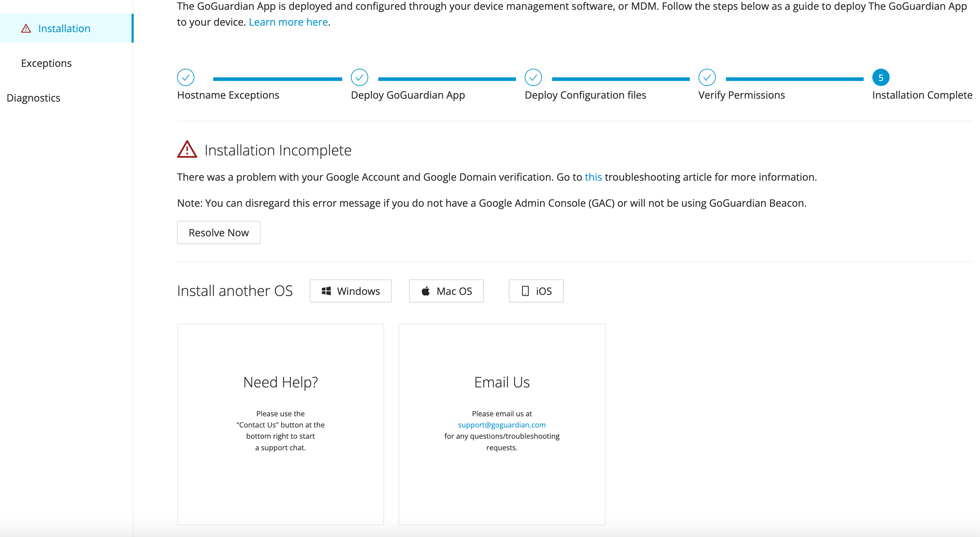Click the Installation Incomplete warning triangle
980x537 pixels.
[188, 149]
